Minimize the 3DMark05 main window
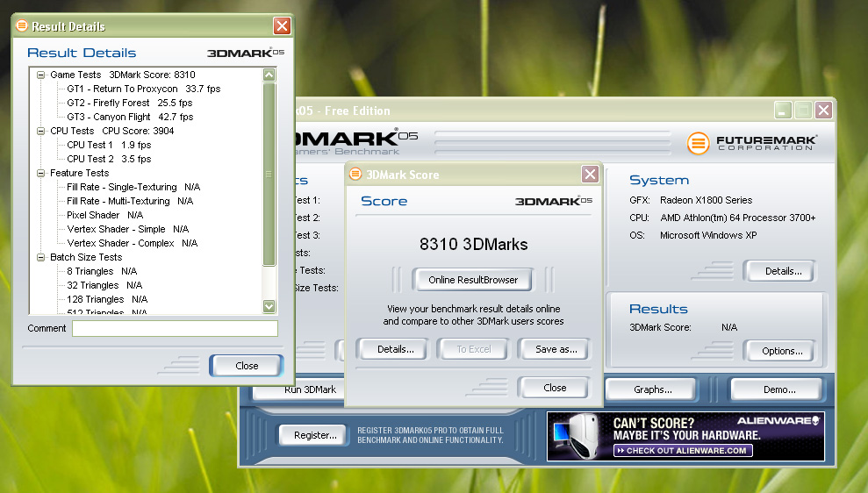The image size is (868, 493). (x=782, y=111)
